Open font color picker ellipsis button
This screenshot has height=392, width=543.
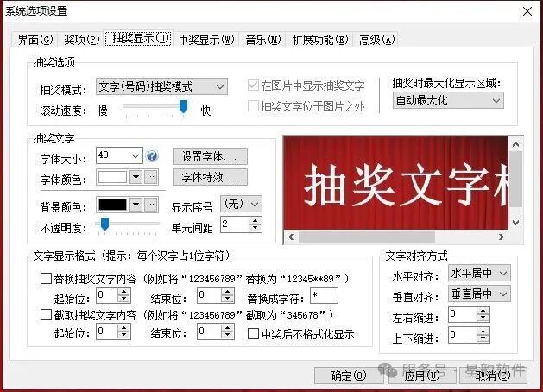point(150,177)
